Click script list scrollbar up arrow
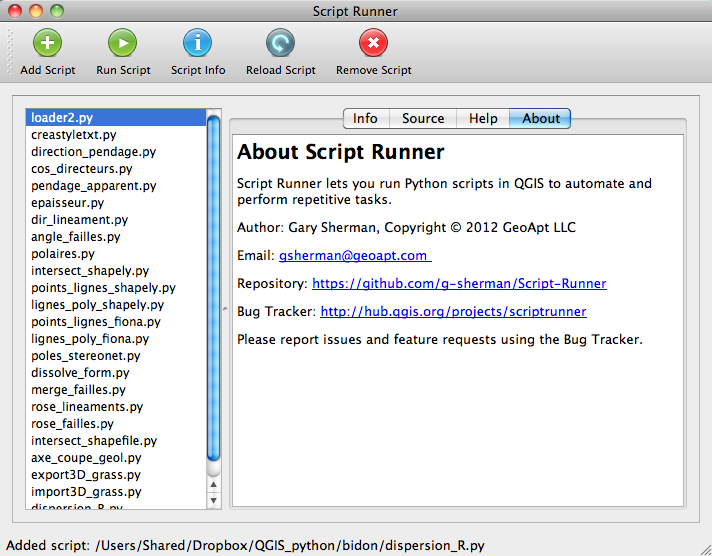This screenshot has width=712, height=556. pos(213,484)
